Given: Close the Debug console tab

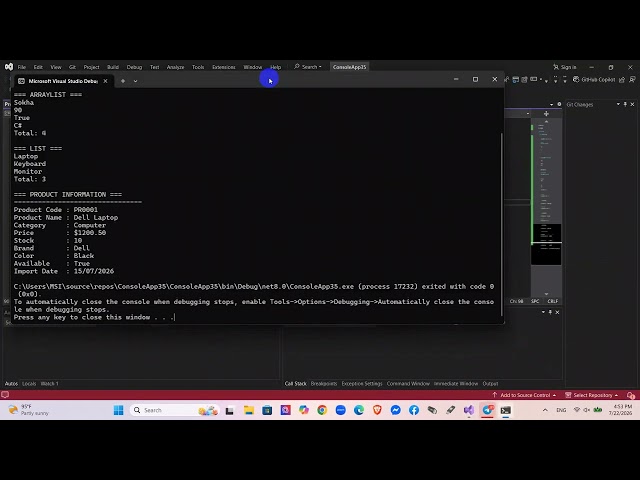Looking at the screenshot, I should (x=105, y=81).
